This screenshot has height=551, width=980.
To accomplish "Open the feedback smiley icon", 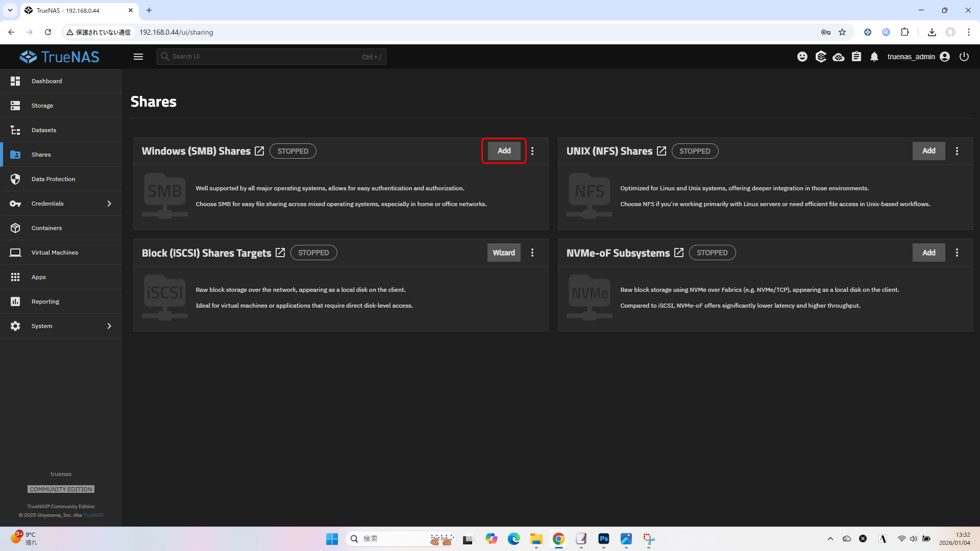I will (x=802, y=57).
